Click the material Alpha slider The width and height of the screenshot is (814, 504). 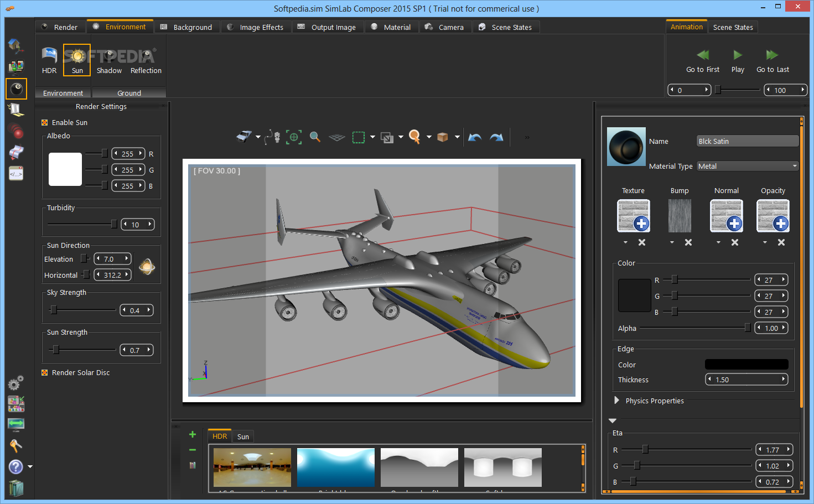click(x=696, y=328)
